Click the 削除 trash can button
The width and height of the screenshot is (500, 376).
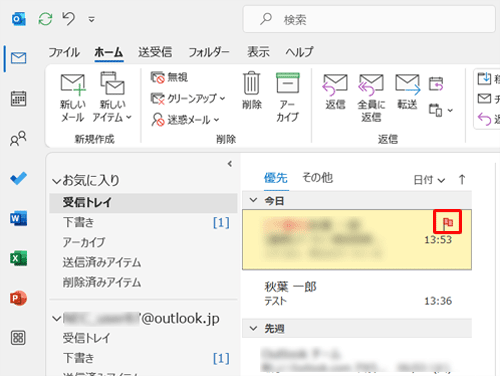tap(252, 90)
